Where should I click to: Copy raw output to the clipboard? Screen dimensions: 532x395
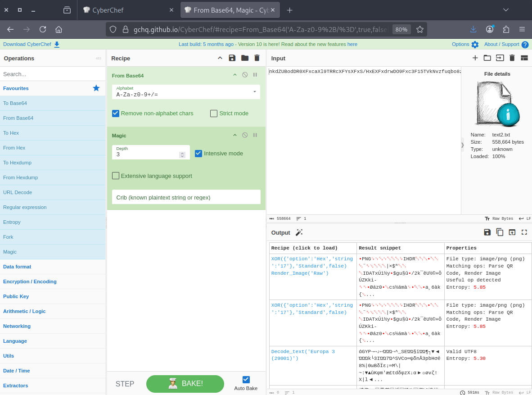[x=500, y=232]
